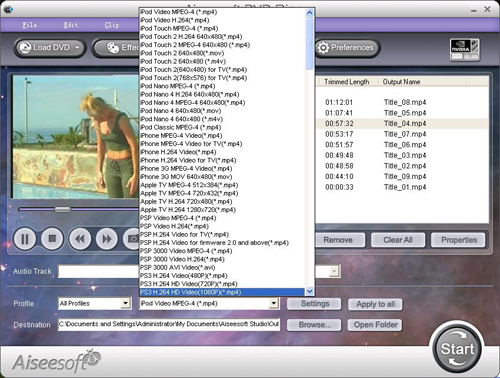Open the All Profiles category dropdown
500x378 pixels.
click(x=126, y=303)
